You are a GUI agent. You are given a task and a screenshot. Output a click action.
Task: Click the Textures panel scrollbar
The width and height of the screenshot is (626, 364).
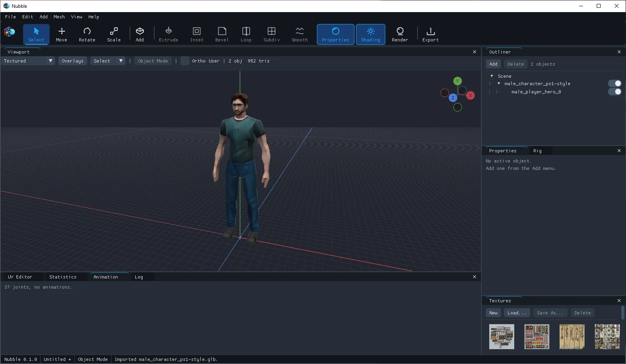pos(623,313)
